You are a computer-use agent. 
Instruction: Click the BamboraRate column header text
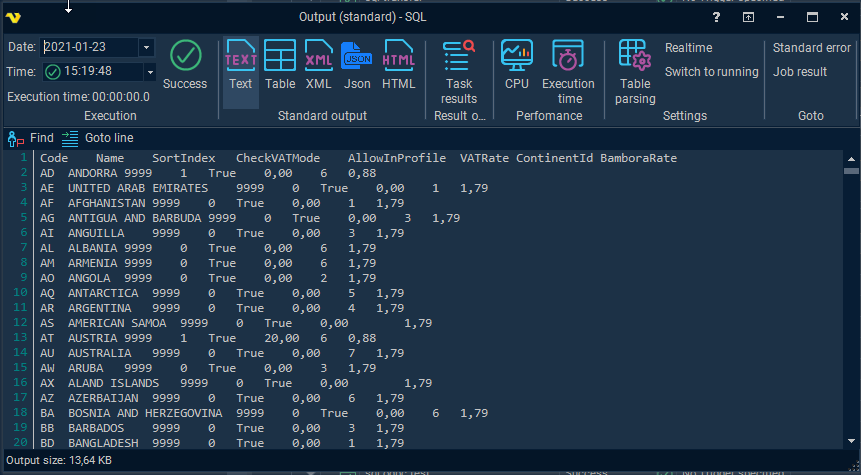[639, 158]
